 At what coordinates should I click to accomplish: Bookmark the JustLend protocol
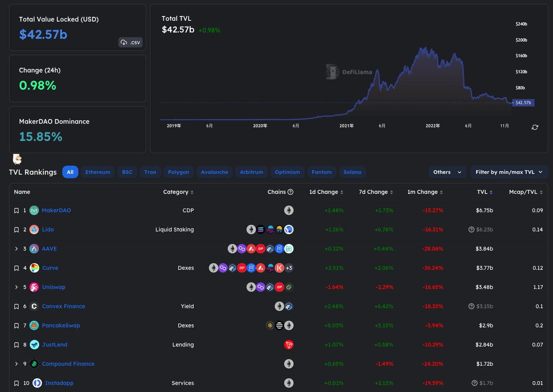coord(16,345)
